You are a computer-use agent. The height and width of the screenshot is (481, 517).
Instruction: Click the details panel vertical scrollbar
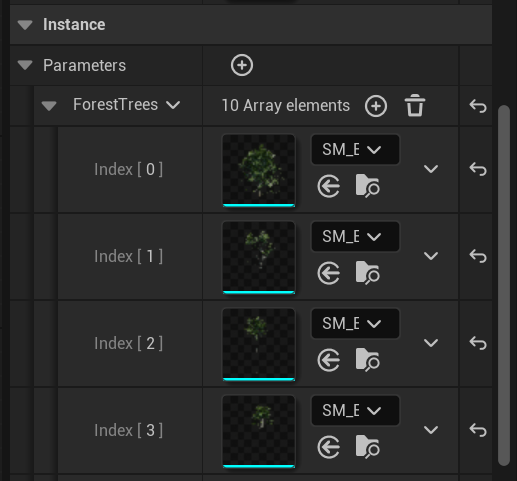[504, 285]
